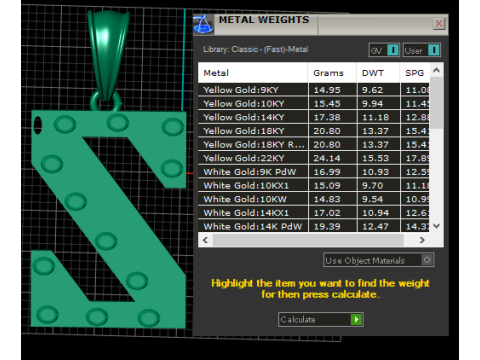The width and height of the screenshot is (480, 360).
Task: Click the 9.94 DWT value
Action: point(373,104)
